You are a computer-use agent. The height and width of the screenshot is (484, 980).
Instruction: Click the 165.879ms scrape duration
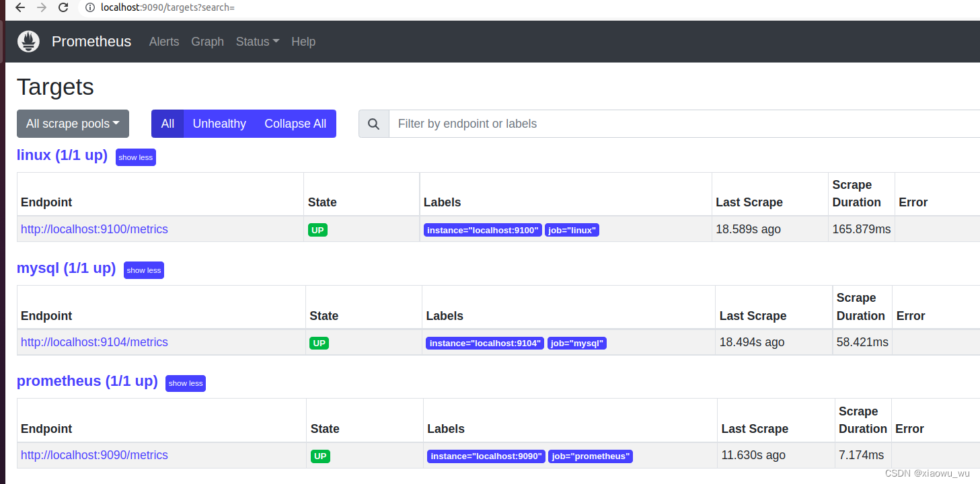(x=862, y=229)
